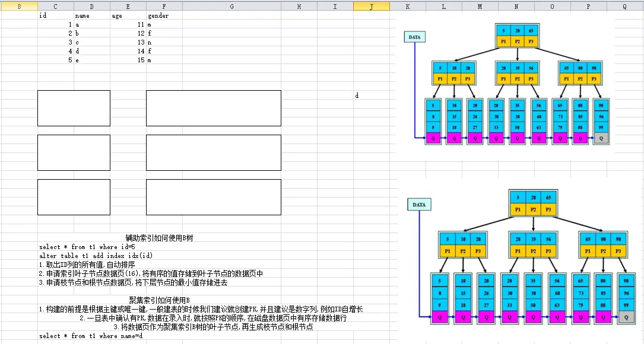Select the magenta Q pointer under leftmost leaf

432,137
